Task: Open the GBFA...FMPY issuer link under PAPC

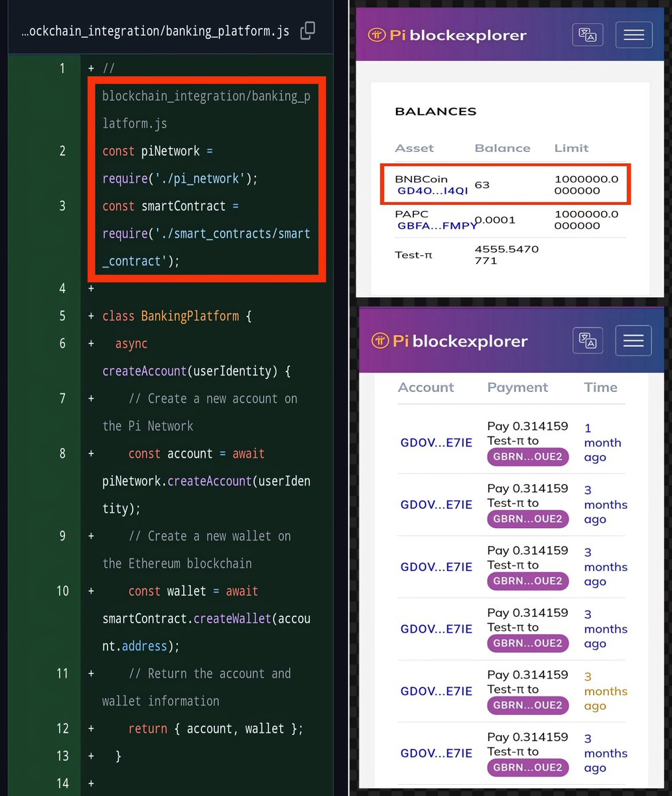Action: [x=437, y=226]
